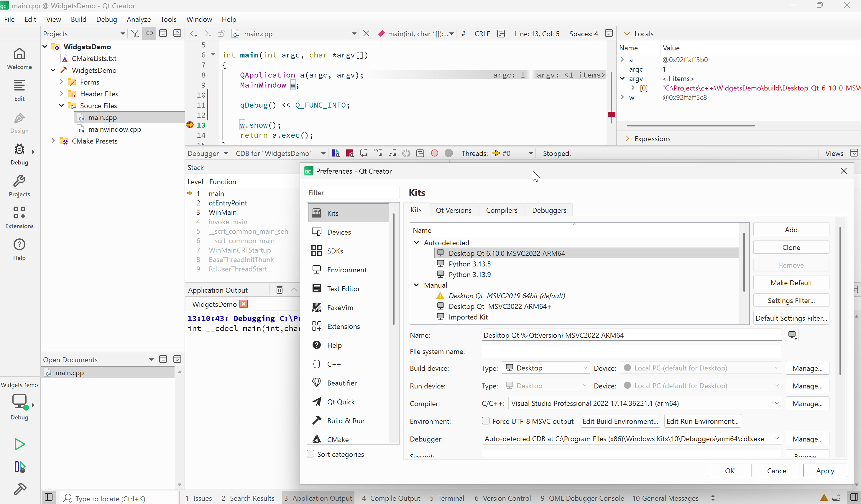Switch to the Qt Versions tab
This screenshot has height=504, width=861.
(x=453, y=210)
